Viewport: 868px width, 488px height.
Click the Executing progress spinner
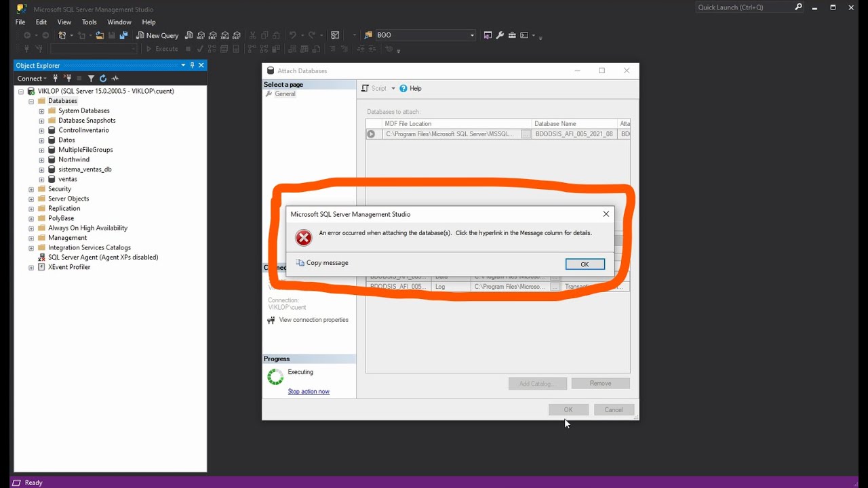pos(275,377)
